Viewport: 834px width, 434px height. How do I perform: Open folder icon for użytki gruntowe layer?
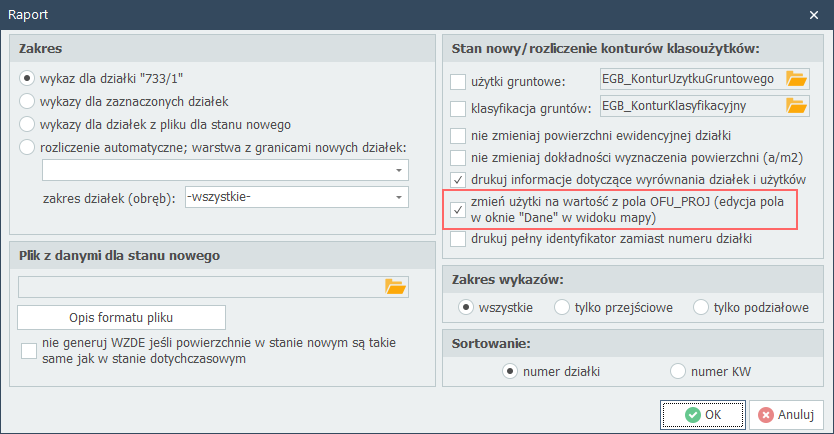(796, 79)
